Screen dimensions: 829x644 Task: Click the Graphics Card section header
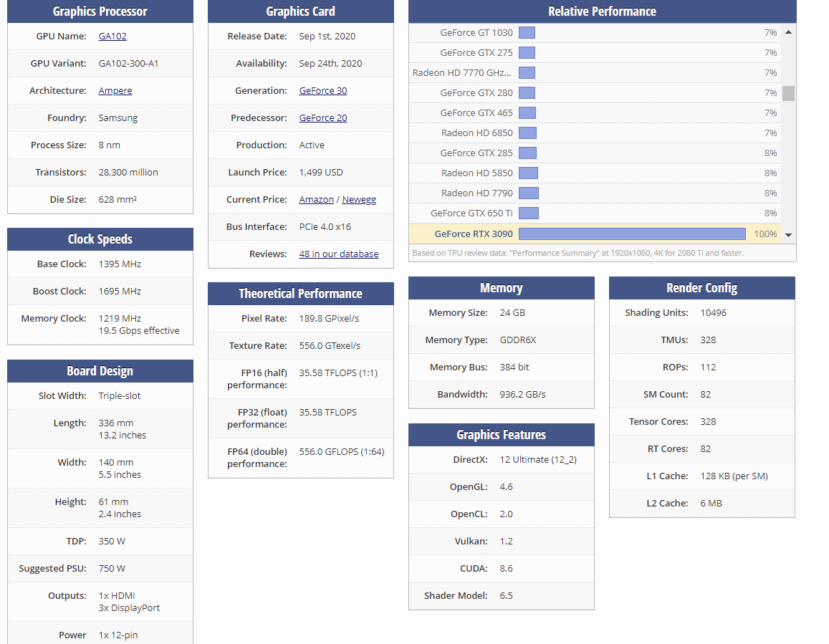point(300,11)
